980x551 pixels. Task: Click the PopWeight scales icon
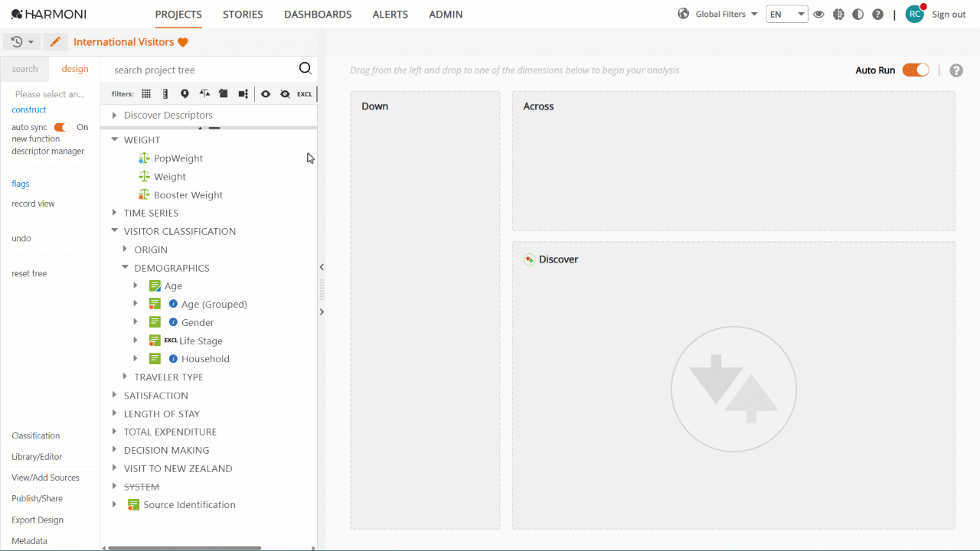(x=144, y=158)
